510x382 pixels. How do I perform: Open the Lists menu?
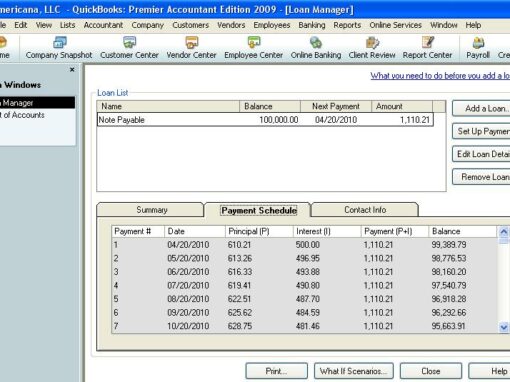click(67, 25)
